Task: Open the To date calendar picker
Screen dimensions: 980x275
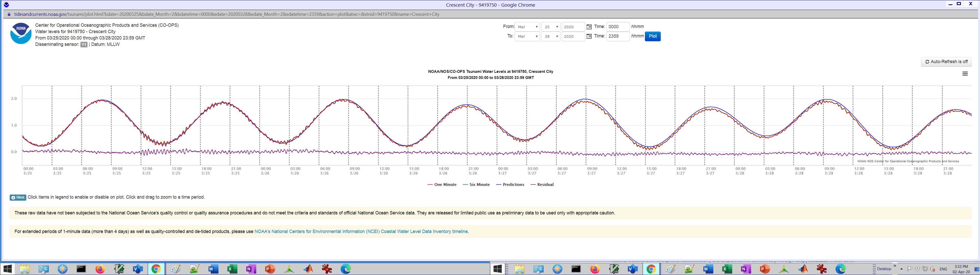Action: pyautogui.click(x=589, y=36)
